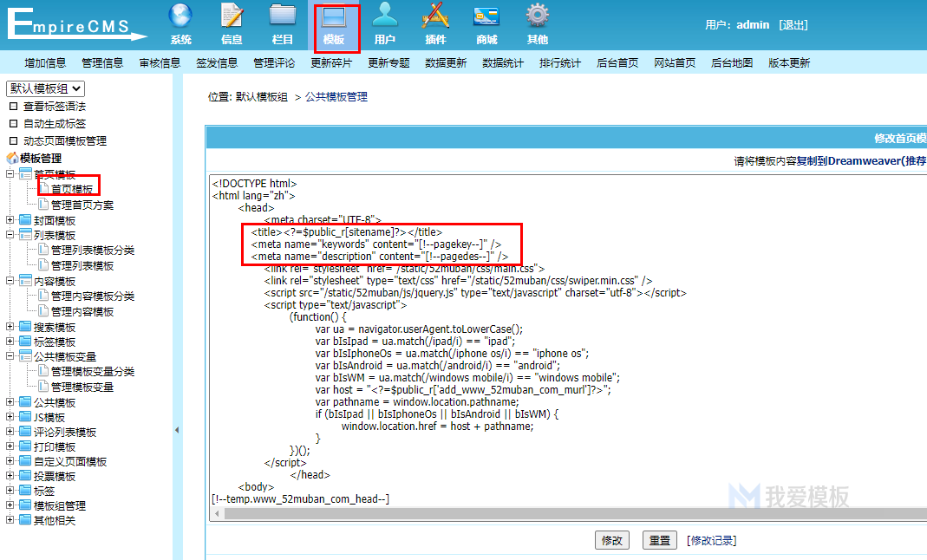Open the 查看标签语法 link
The image size is (927, 560).
[x=55, y=107]
